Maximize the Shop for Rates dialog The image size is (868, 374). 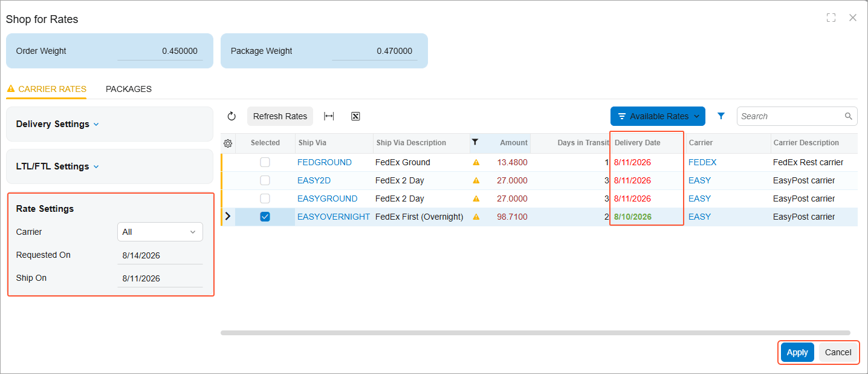(831, 18)
